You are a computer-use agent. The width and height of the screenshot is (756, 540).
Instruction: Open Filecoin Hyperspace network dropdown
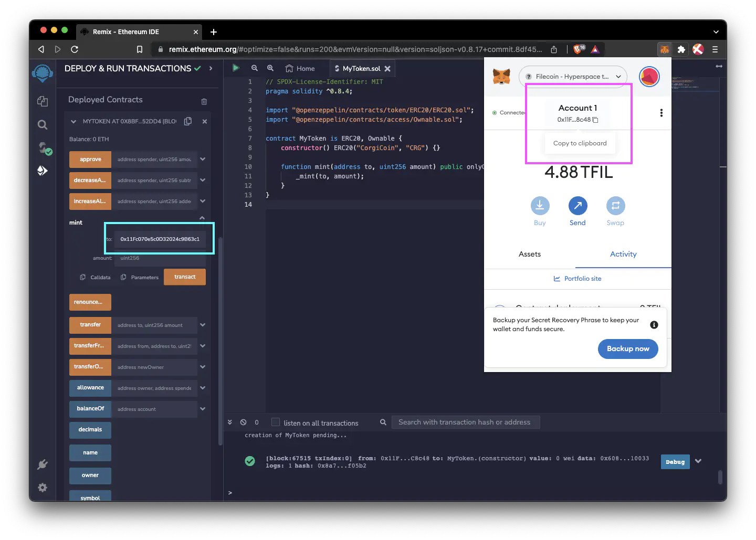pos(573,77)
